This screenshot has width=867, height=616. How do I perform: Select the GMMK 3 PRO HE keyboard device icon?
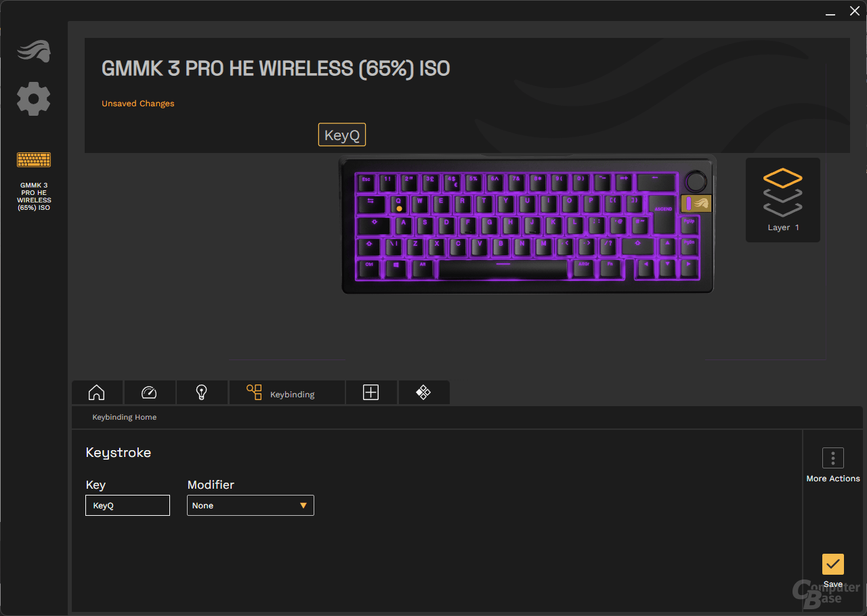(x=34, y=160)
